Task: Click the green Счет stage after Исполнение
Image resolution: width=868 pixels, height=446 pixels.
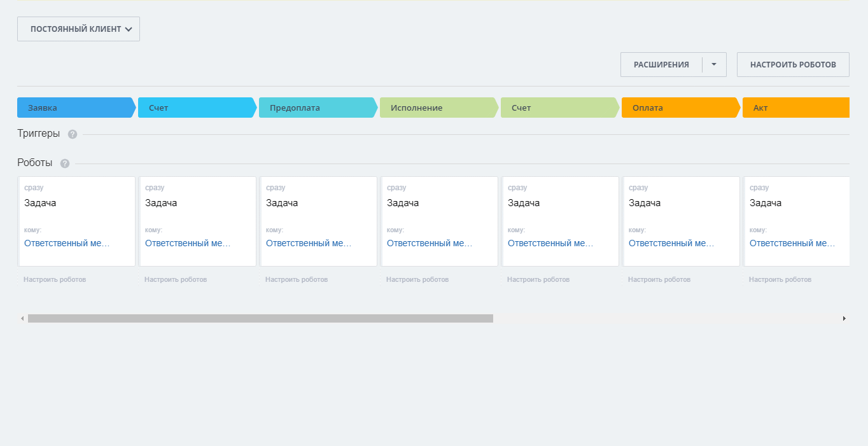Action: point(558,108)
